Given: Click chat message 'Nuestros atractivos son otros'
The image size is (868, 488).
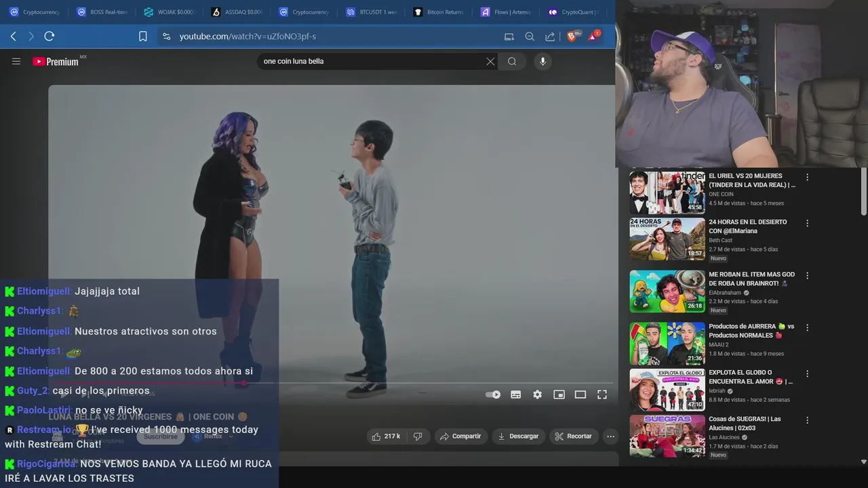Looking at the screenshot, I should [x=146, y=331].
